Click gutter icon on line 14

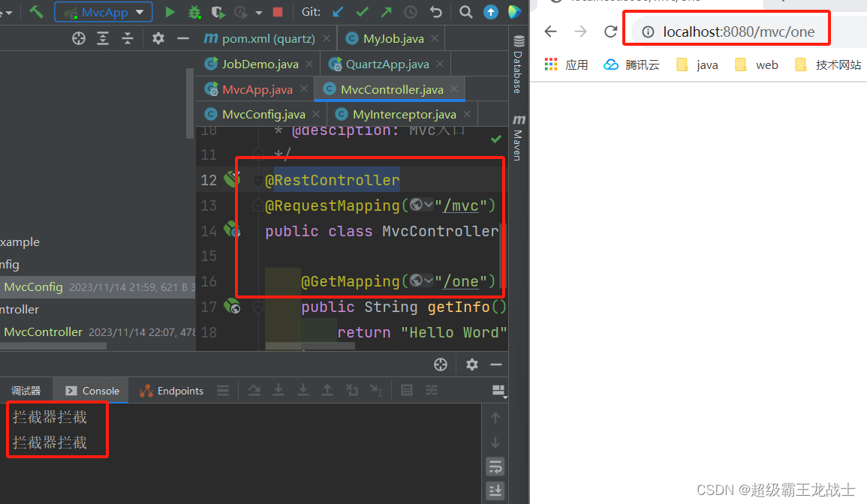pos(232,229)
